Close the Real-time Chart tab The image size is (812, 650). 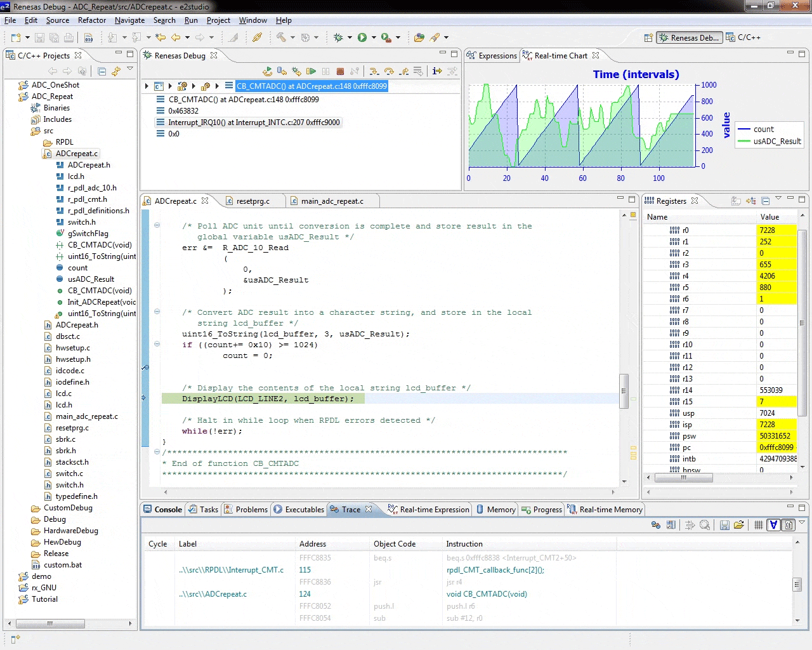click(596, 56)
